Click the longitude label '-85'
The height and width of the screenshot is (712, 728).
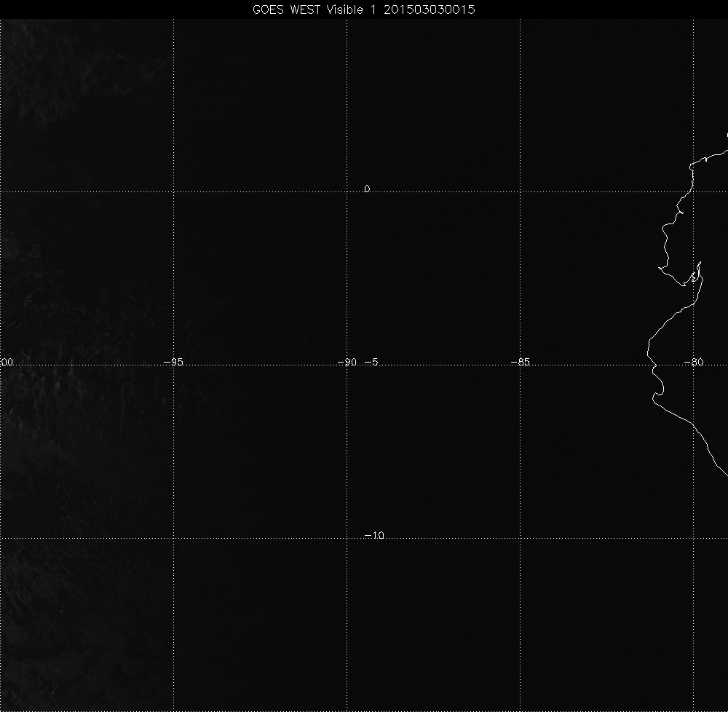[520, 362]
